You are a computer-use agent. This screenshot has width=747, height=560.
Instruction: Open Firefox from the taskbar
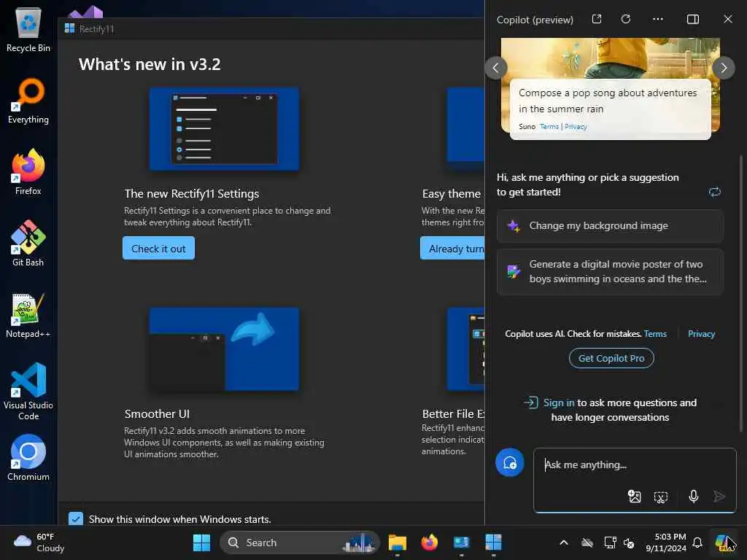tap(429, 542)
